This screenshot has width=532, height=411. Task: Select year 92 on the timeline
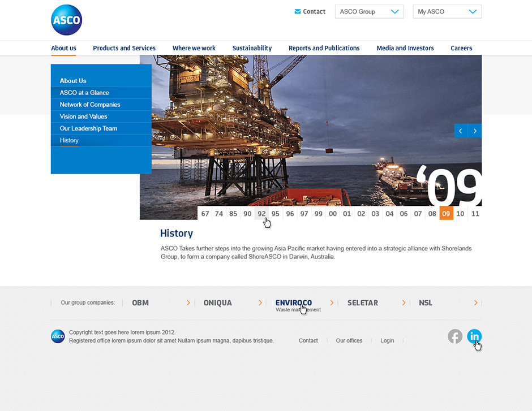(261, 214)
